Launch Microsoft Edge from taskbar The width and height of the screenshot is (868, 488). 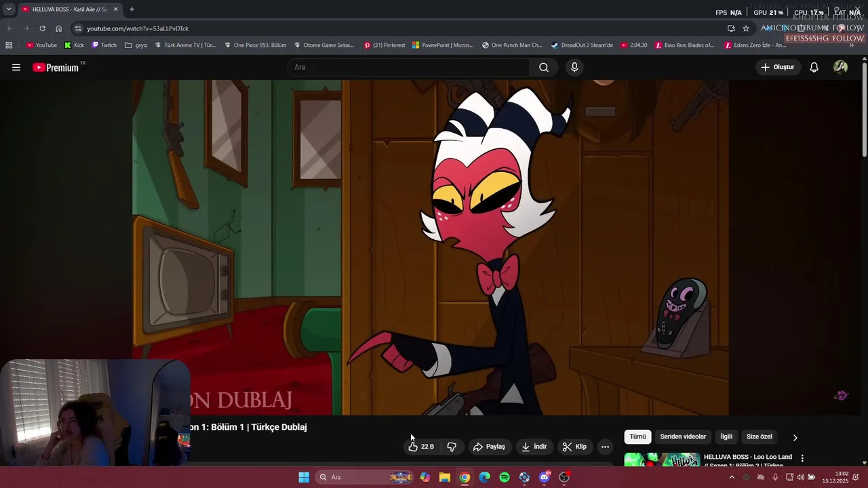(484, 477)
